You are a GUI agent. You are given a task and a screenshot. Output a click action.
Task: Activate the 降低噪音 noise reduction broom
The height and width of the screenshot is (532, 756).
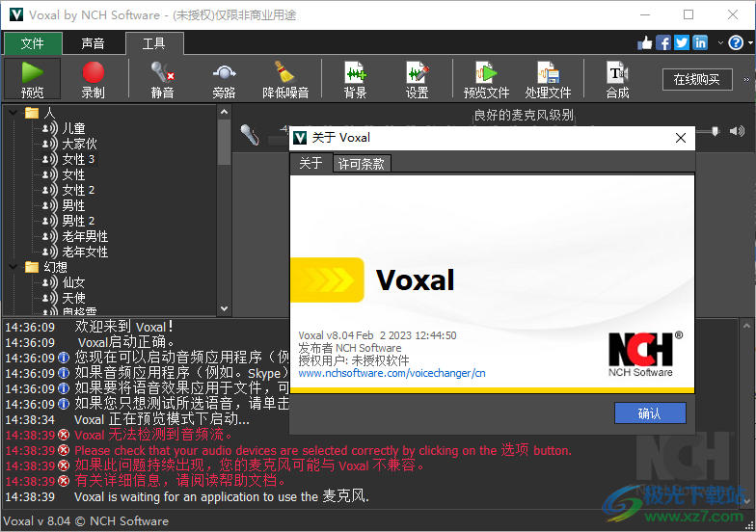(x=285, y=79)
